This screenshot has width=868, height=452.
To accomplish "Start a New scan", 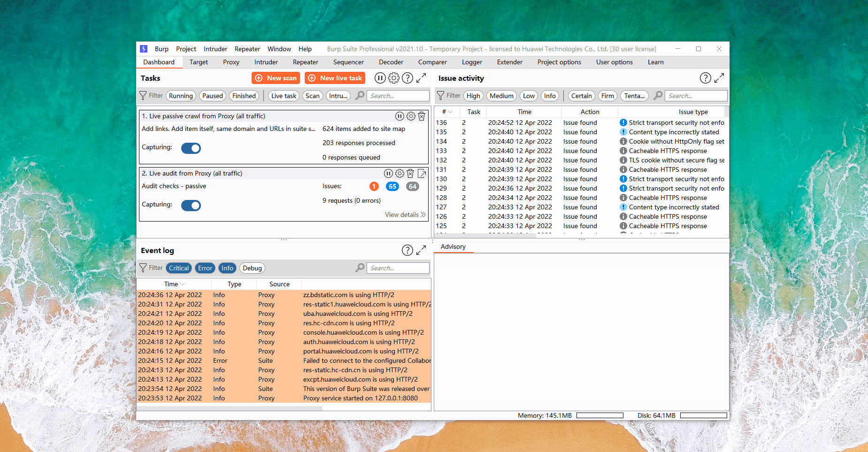I will click(x=276, y=78).
